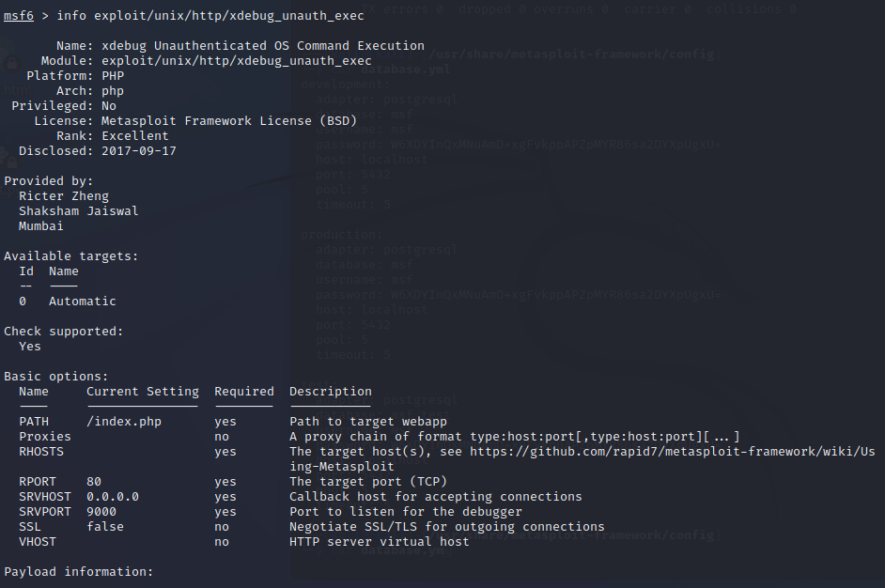Click author name Shaksham Jaiswal
Viewport: 885px width, 588px height.
[79, 211]
